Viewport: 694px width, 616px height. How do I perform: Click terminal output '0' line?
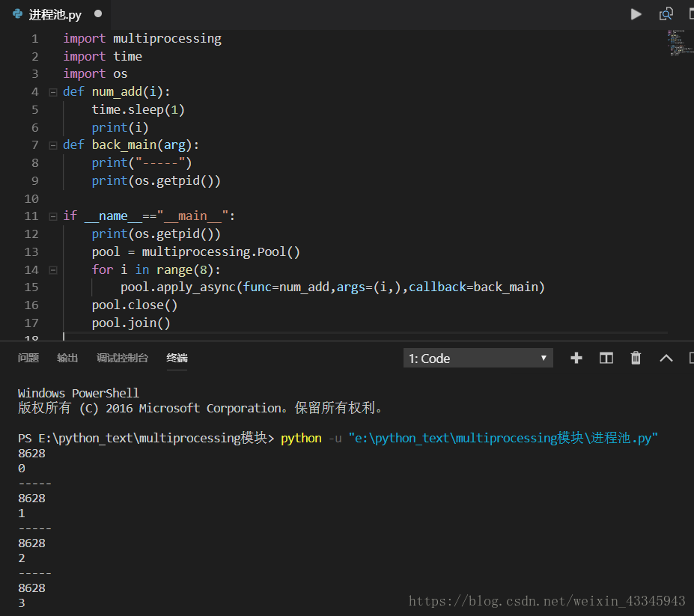tap(22, 469)
